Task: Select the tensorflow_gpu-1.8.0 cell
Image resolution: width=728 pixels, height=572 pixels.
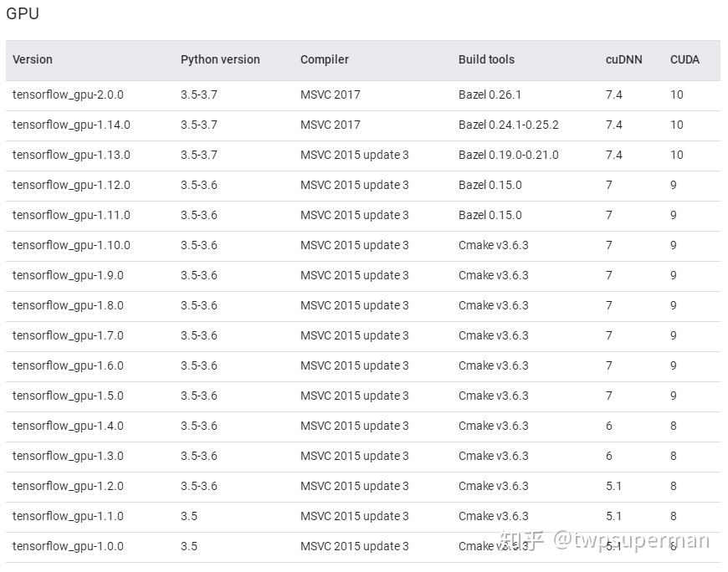Action: tap(68, 306)
